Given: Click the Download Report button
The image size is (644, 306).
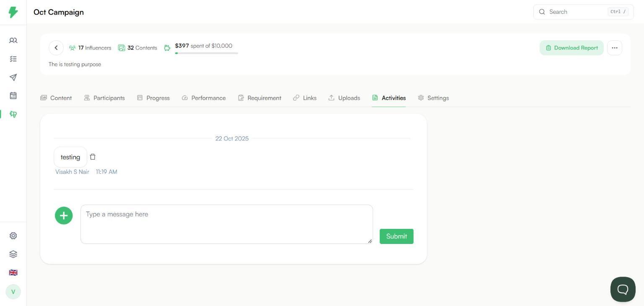Looking at the screenshot, I should [572, 48].
